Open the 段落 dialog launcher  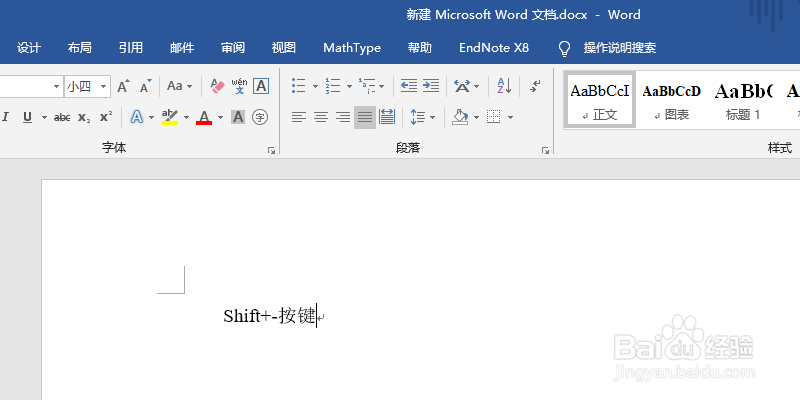546,151
